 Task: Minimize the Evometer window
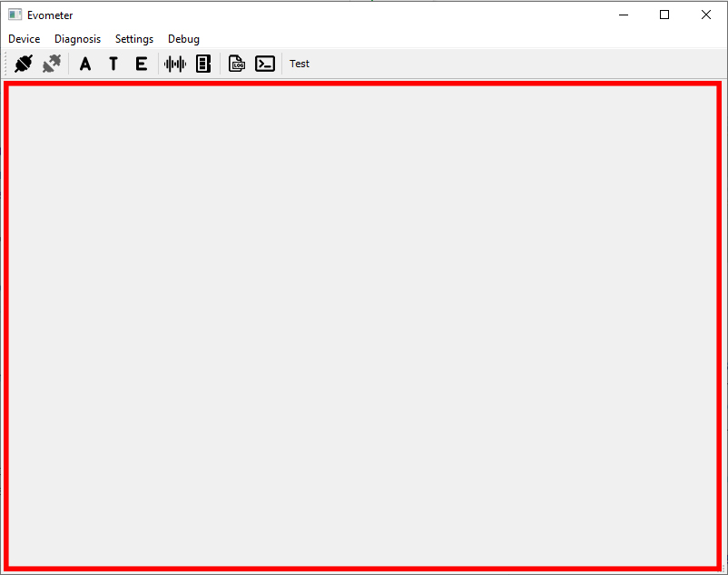pos(624,15)
